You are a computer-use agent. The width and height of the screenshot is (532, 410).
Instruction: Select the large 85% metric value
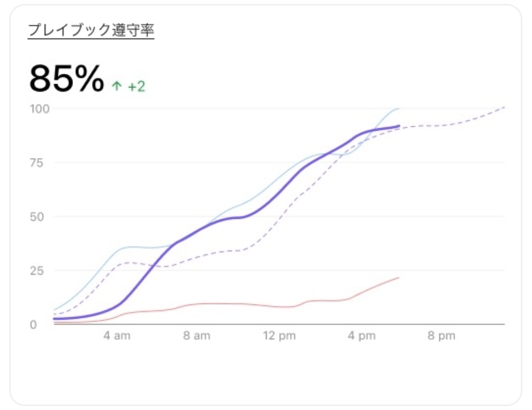[x=66, y=79]
